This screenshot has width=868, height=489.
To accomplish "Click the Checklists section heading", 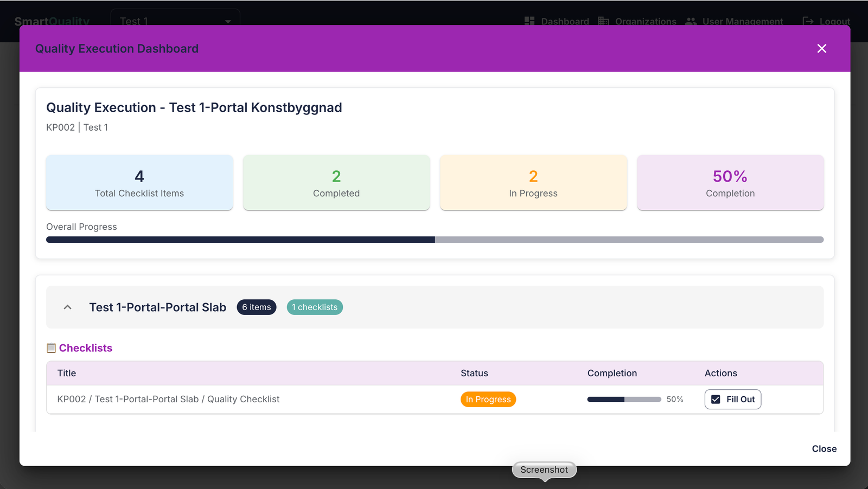I will [86, 348].
